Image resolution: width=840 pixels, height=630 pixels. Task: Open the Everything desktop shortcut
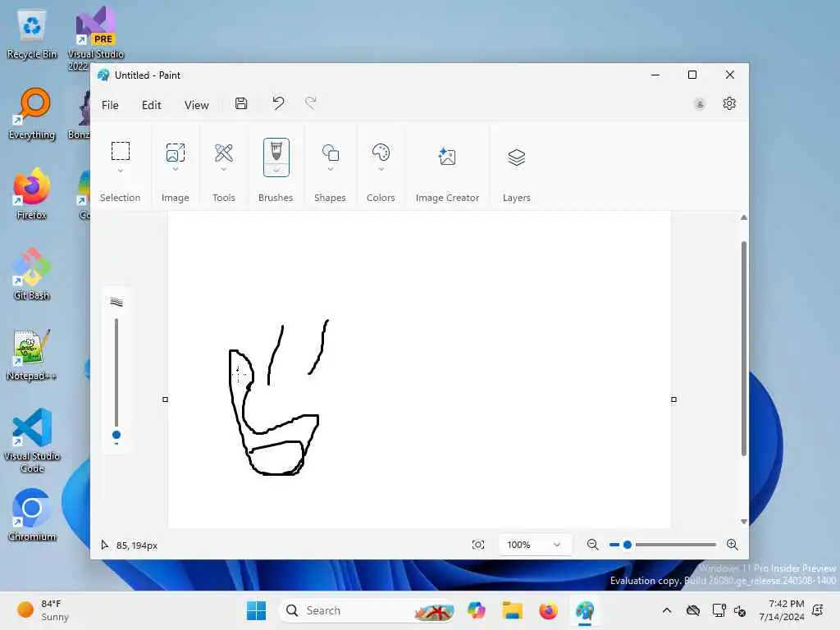coord(32,114)
